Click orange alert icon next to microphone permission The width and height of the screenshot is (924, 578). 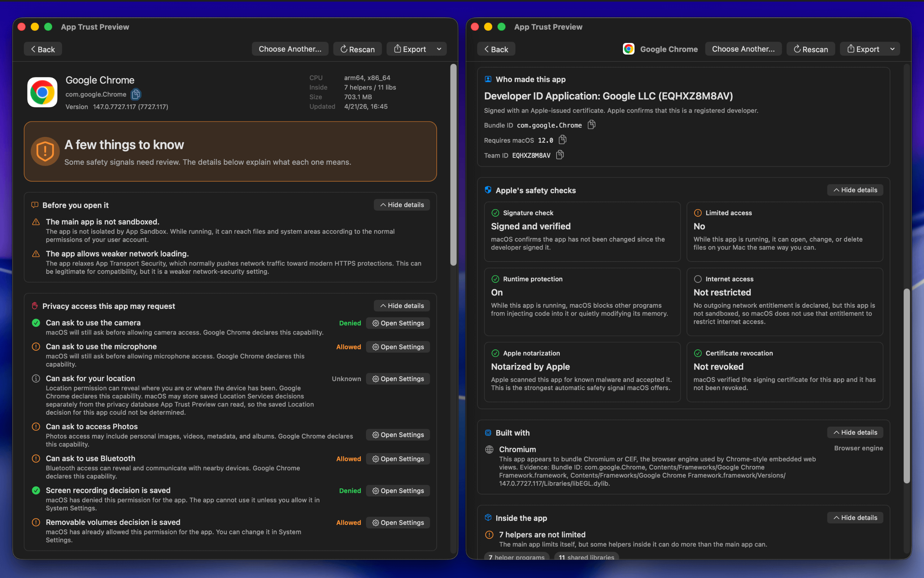coord(36,347)
